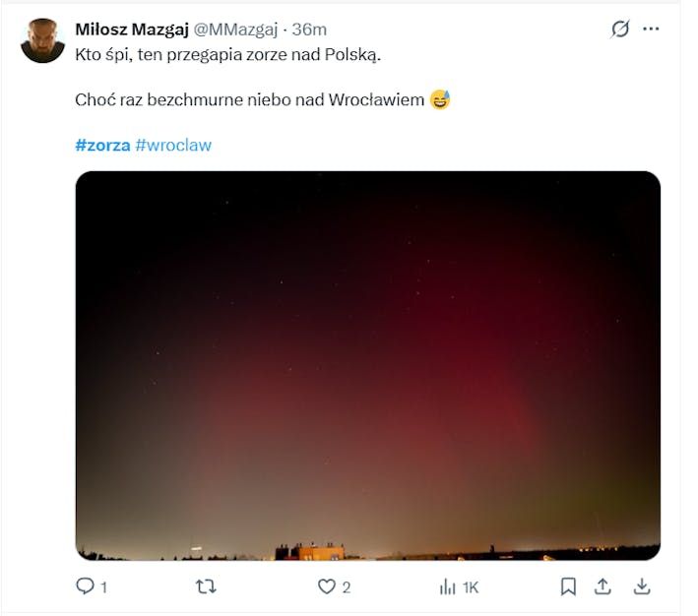This screenshot has height=616, width=698.
Task: Enlarge the red aurora photo
Action: point(367,365)
